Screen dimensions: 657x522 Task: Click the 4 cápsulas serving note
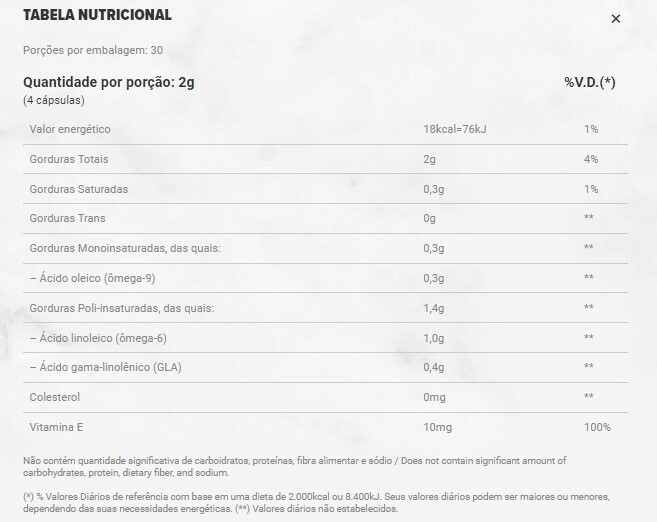click(54, 101)
